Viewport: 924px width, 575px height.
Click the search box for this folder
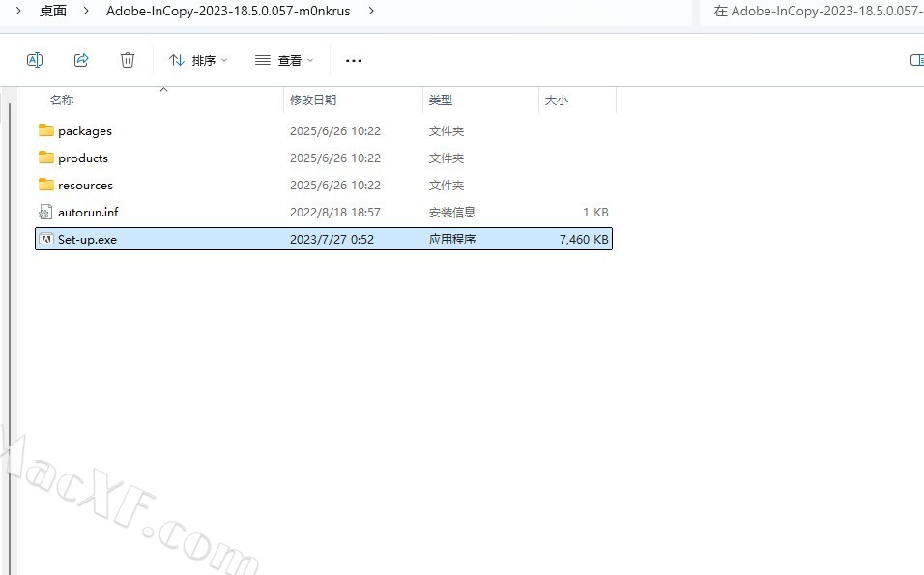(813, 12)
